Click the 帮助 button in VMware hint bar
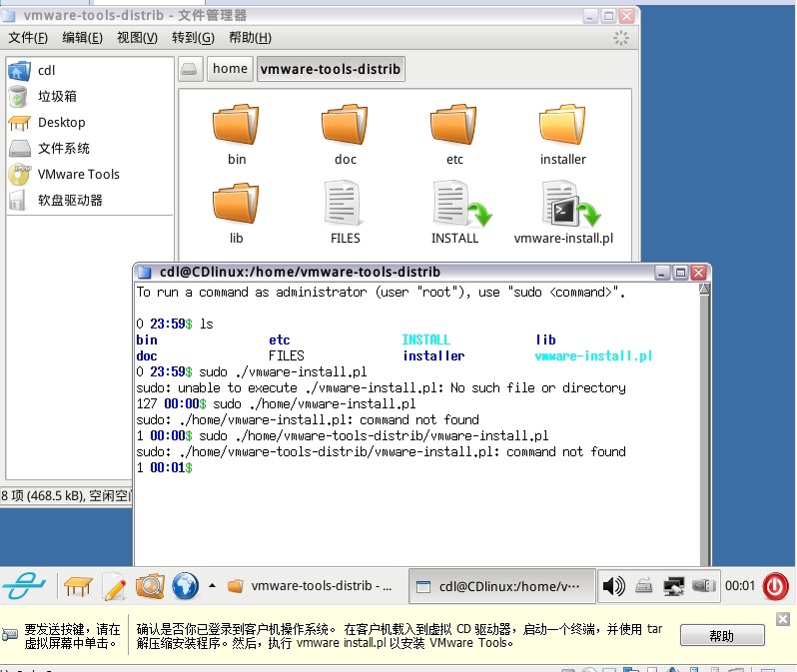The height and width of the screenshot is (672, 797). click(x=722, y=636)
